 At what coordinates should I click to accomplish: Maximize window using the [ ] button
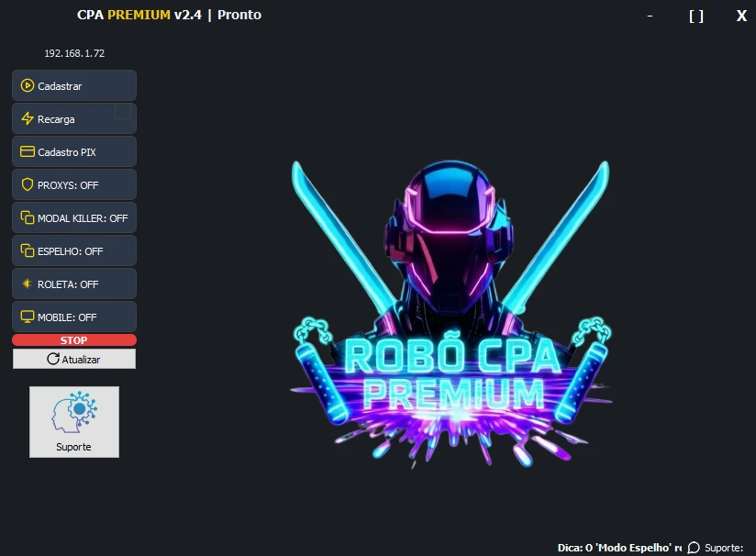pos(696,16)
